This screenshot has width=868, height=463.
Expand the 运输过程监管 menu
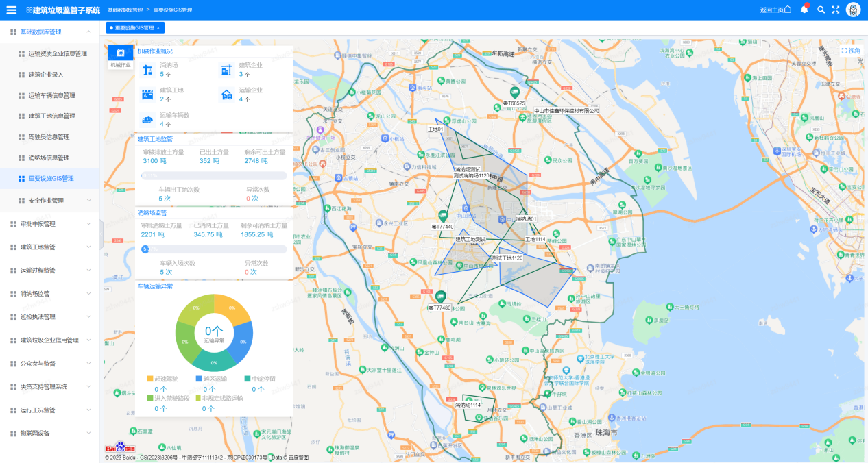pos(49,271)
